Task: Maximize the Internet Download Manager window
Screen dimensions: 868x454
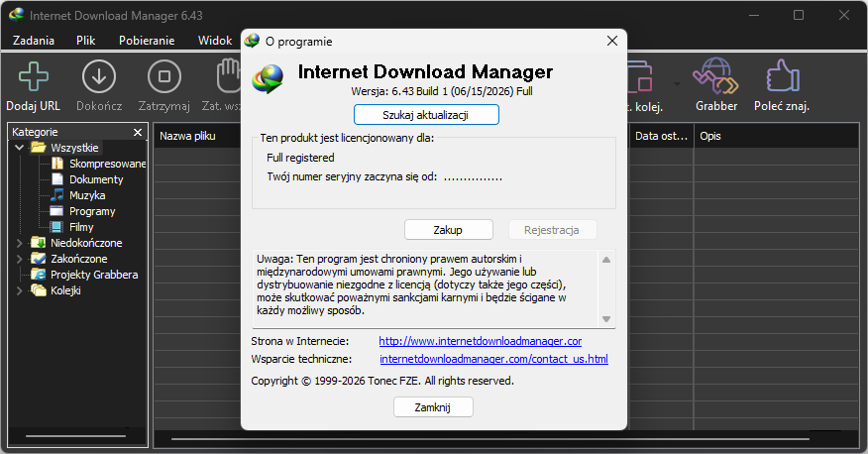Action: (799, 15)
